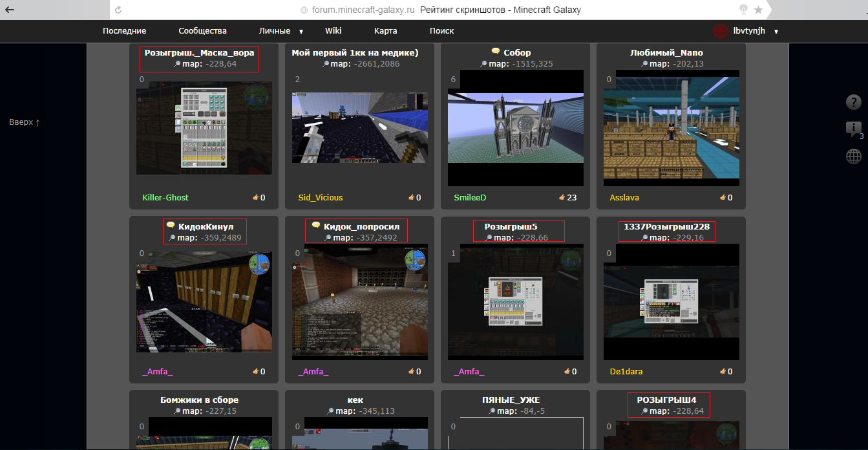
Task: Open the Wiki menu item
Action: tap(333, 31)
